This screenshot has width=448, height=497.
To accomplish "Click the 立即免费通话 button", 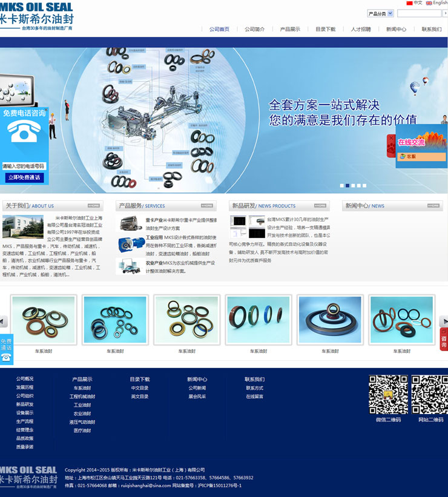I will (x=24, y=177).
